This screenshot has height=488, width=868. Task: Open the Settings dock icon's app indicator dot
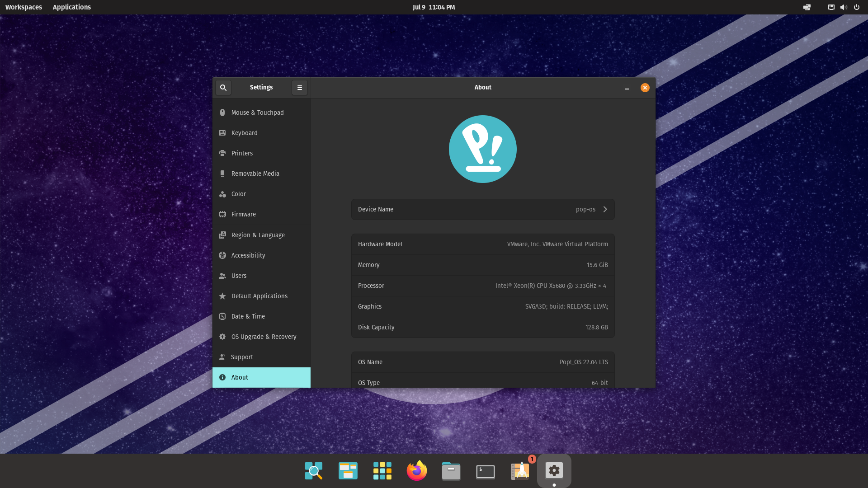point(554,484)
